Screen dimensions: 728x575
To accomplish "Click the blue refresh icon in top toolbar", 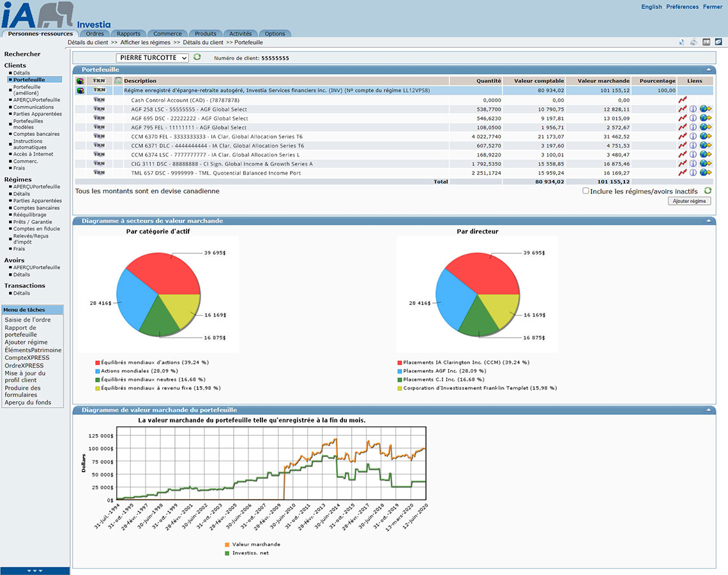I will click(681, 42).
